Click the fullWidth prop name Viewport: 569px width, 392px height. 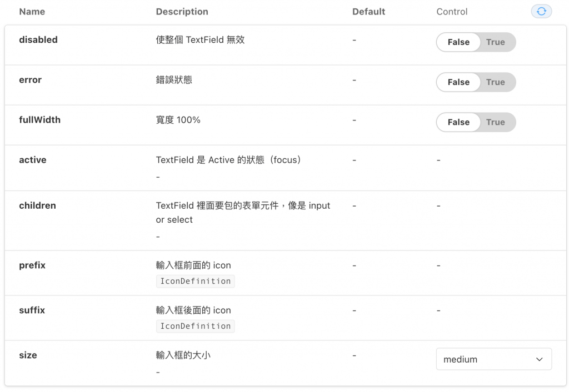point(39,120)
